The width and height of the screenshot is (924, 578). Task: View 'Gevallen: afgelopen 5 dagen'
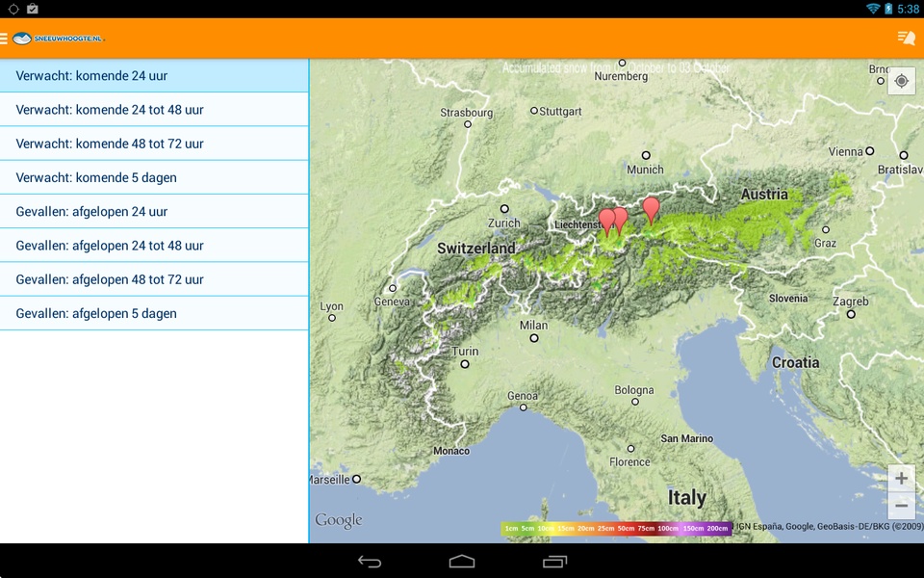(x=154, y=313)
